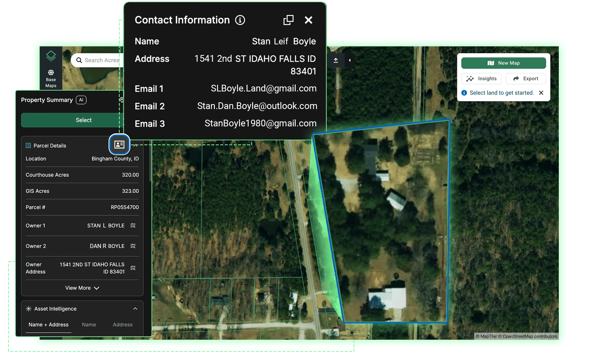Click owner name DAN R BOYLE
The width and height of the screenshot is (594, 364).
click(x=107, y=246)
